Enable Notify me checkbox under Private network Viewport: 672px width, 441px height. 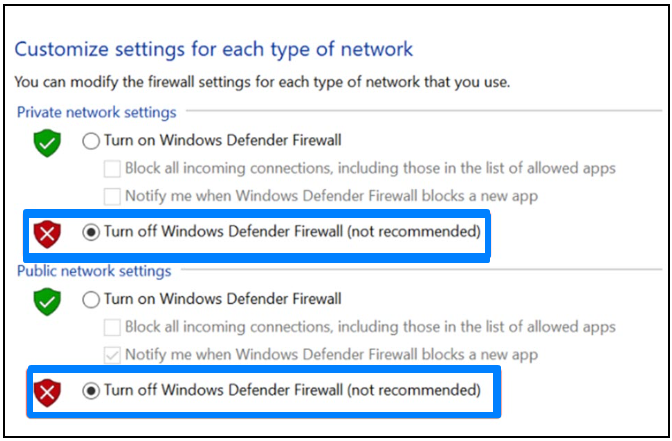113,196
